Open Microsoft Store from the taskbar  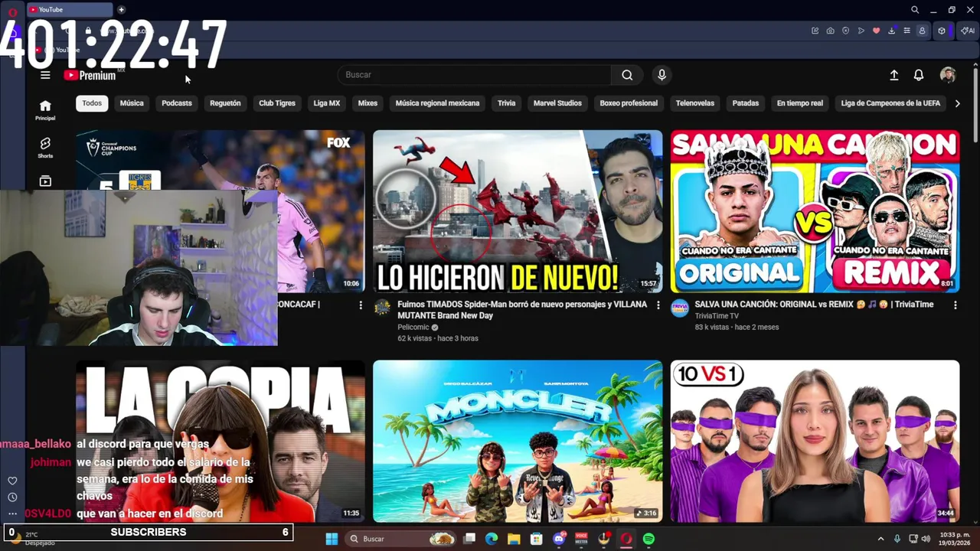point(537,539)
